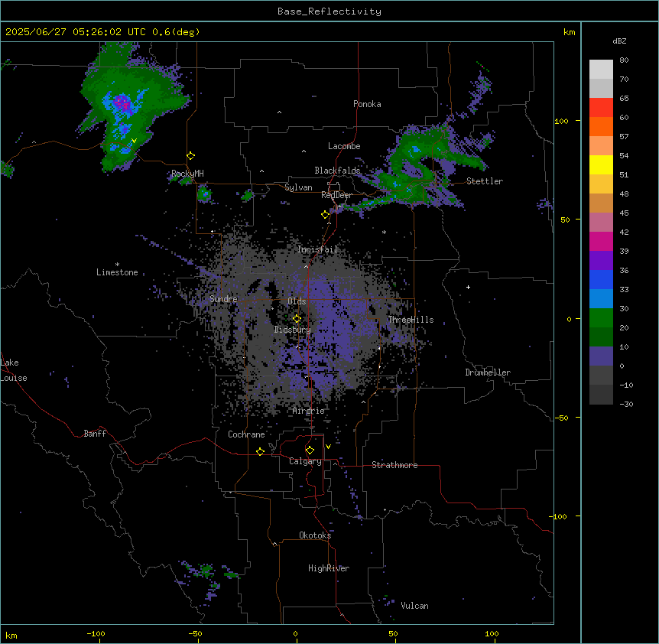Select the dark orange swatch between 60 and 57
This screenshot has height=644, width=659.
601,127
